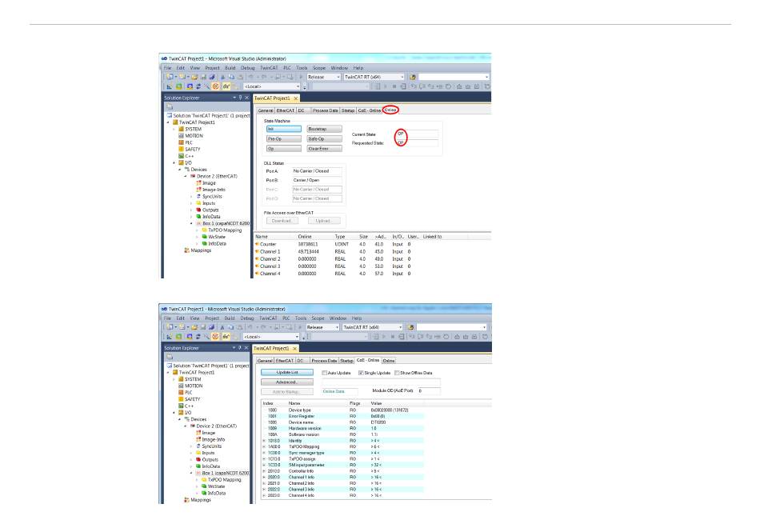The width and height of the screenshot is (760, 532).
Task: Click the Advanced... button
Action: [x=287, y=382]
